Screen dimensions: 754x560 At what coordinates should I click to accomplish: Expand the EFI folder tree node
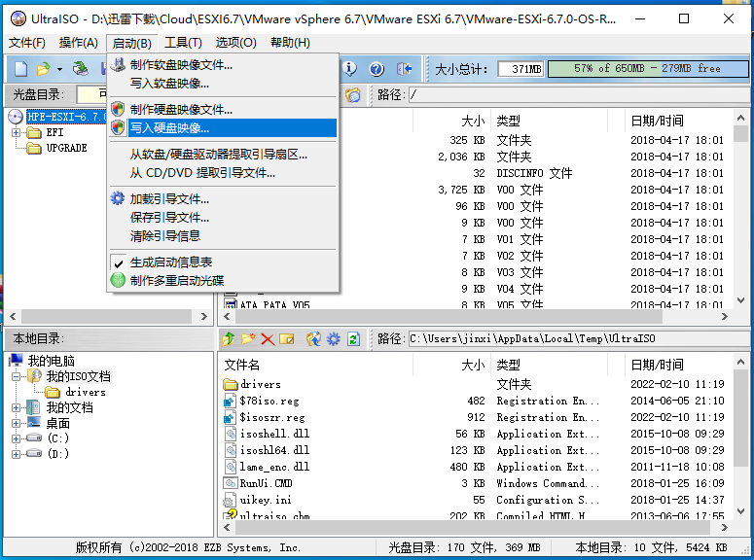pos(16,132)
